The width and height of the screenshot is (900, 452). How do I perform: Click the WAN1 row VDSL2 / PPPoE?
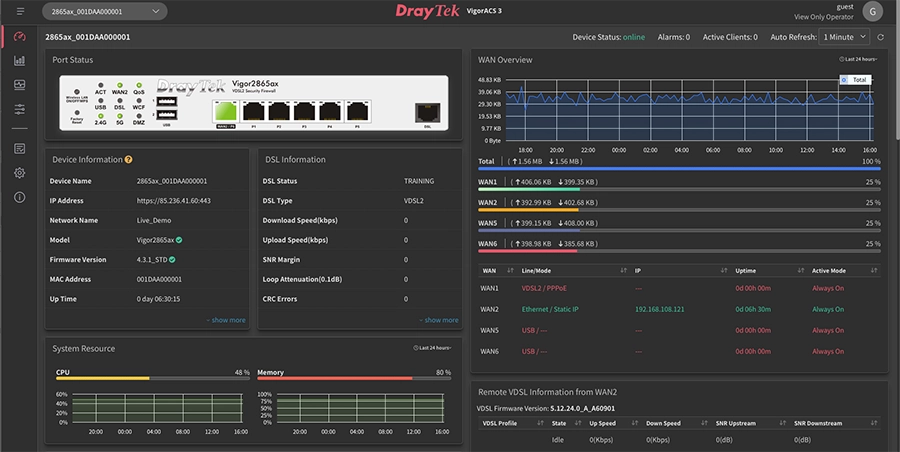[x=544, y=288]
